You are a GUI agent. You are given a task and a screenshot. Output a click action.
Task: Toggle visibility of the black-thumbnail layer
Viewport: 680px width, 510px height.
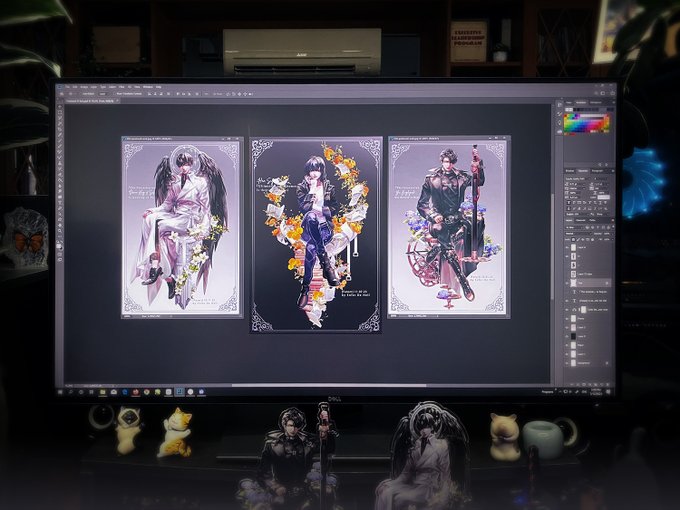coord(567,336)
